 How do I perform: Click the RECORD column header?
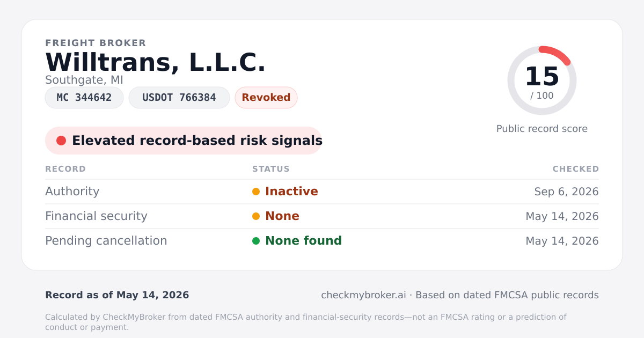pyautogui.click(x=65, y=169)
